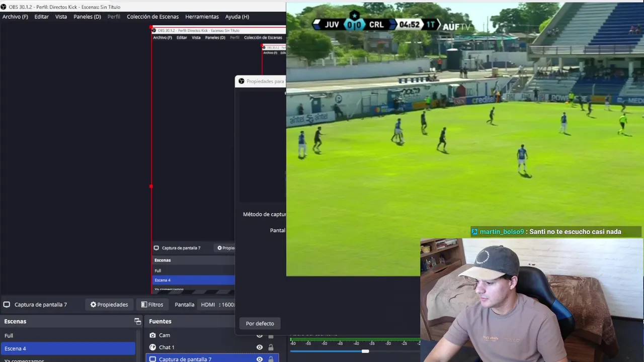Toggle lock on Captura de pantalla 7

(271, 359)
